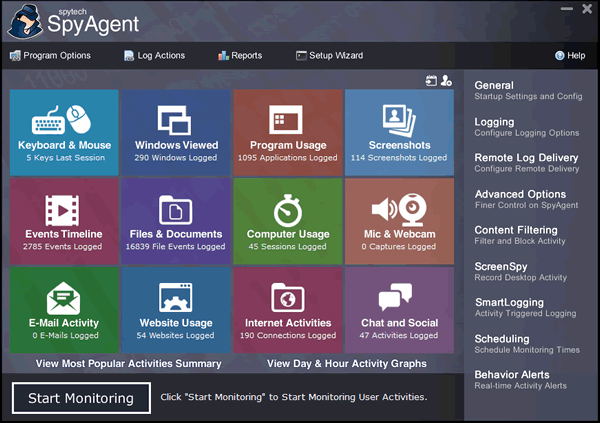This screenshot has width=600, height=423.
Task: Open the Windows Viewed tile
Action: click(176, 132)
